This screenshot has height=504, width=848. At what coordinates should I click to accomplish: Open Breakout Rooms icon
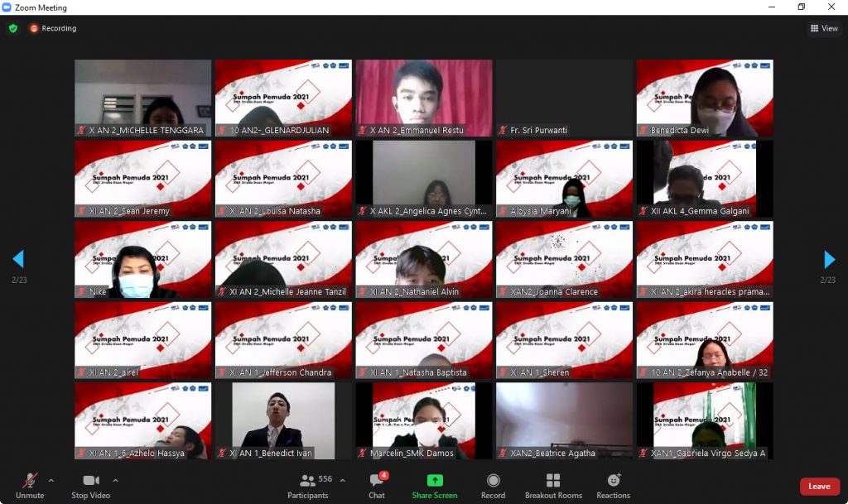coord(553,481)
